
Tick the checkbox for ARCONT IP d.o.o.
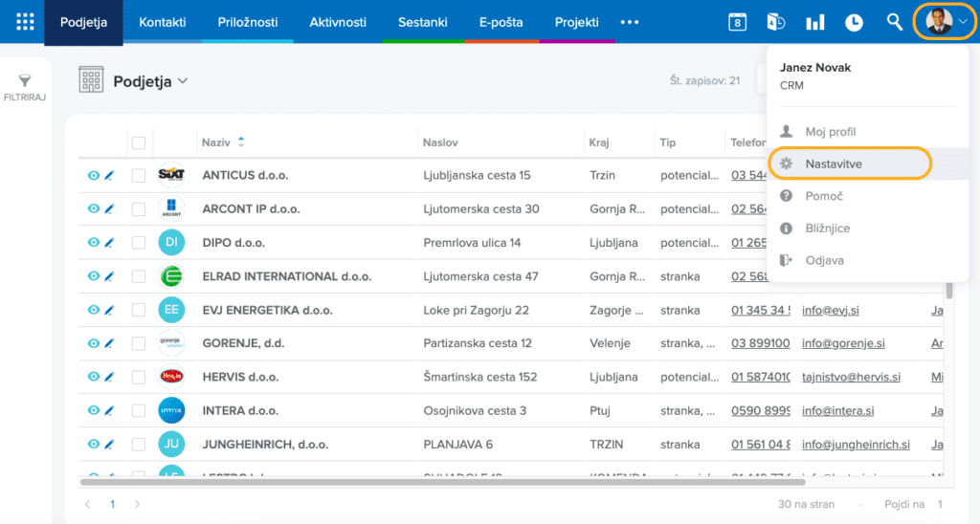[x=139, y=209]
